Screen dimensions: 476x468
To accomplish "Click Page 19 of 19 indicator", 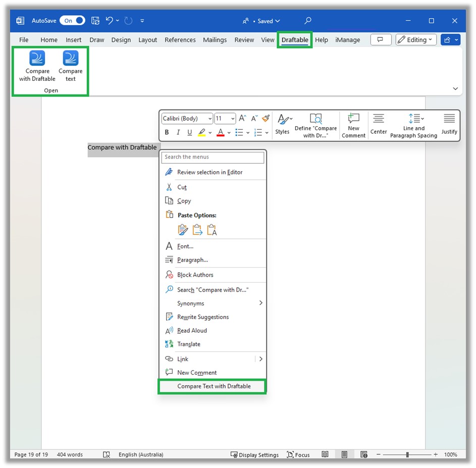I will coord(31,455).
